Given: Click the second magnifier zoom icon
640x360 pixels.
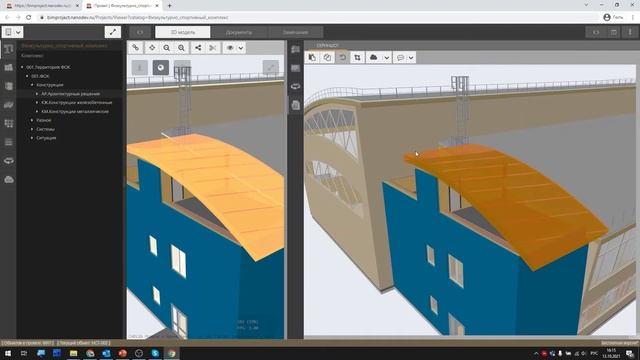Looking at the screenshot, I should click(181, 48).
